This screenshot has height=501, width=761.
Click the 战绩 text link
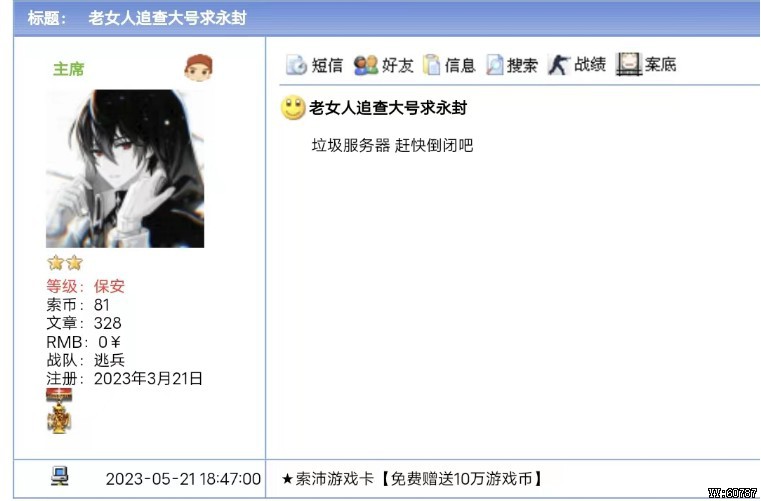(590, 64)
